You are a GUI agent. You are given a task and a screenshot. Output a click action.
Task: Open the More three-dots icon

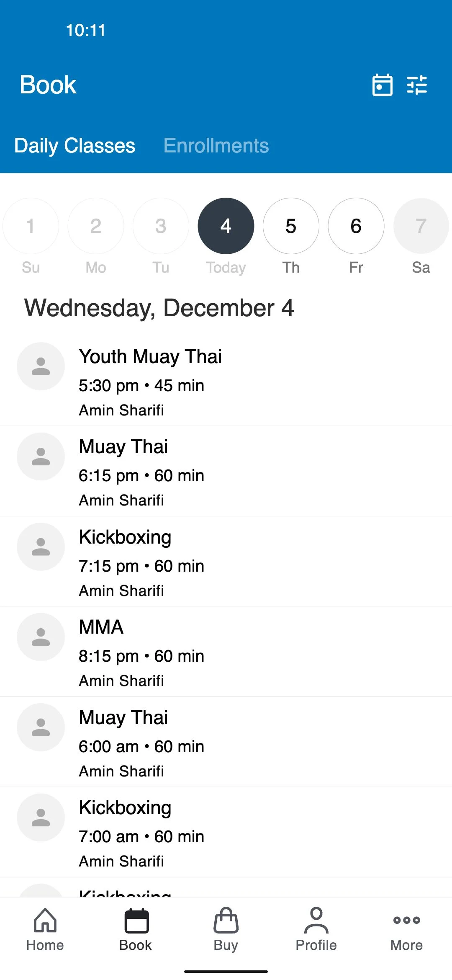pyautogui.click(x=407, y=920)
